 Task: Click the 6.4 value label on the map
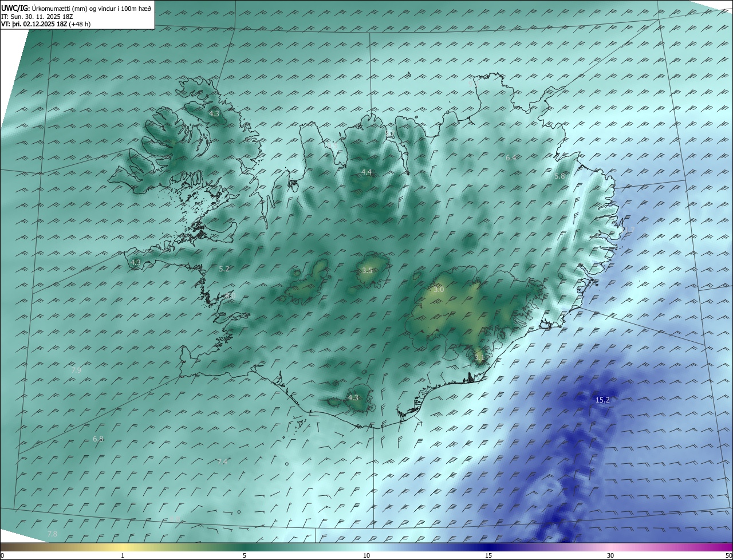pyautogui.click(x=511, y=157)
